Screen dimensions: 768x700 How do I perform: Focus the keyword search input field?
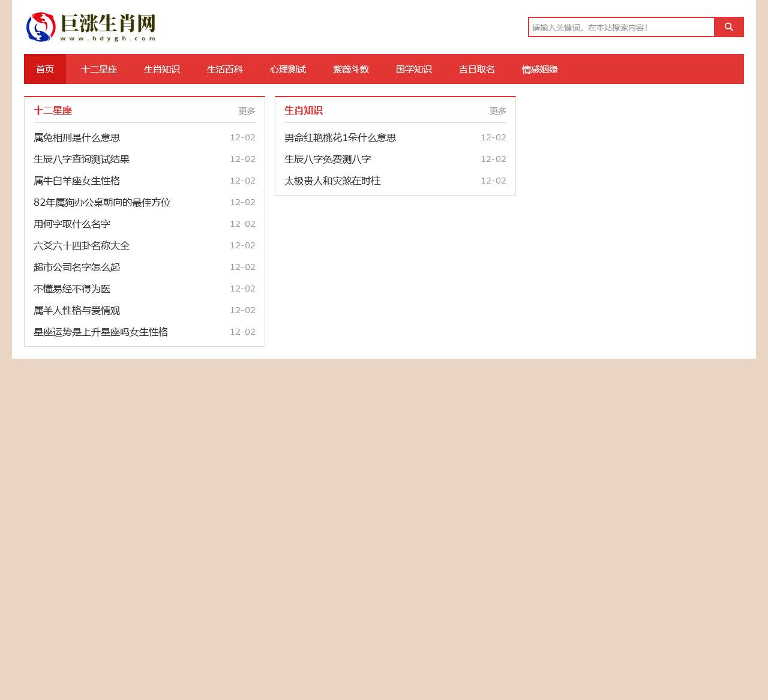point(621,27)
